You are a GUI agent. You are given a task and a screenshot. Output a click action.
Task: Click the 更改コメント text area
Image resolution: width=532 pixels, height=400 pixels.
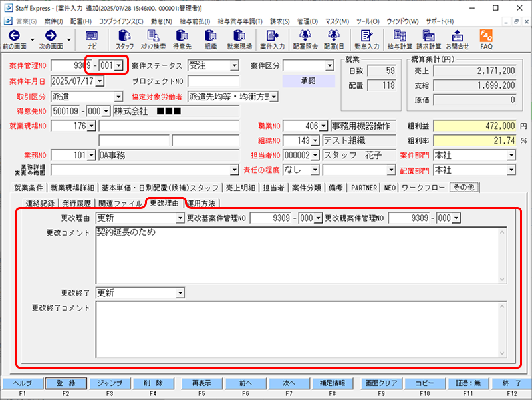coord(297,255)
